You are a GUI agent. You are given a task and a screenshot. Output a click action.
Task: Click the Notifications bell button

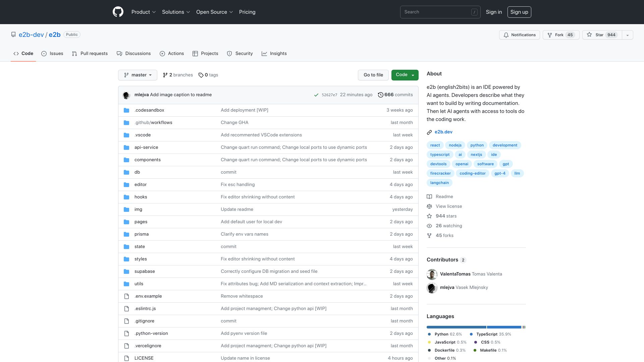(x=520, y=35)
